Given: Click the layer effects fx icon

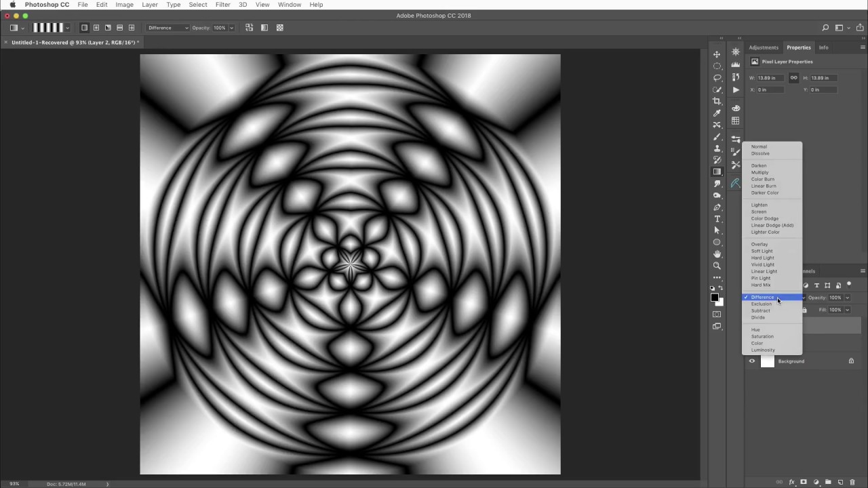Looking at the screenshot, I should [791, 482].
